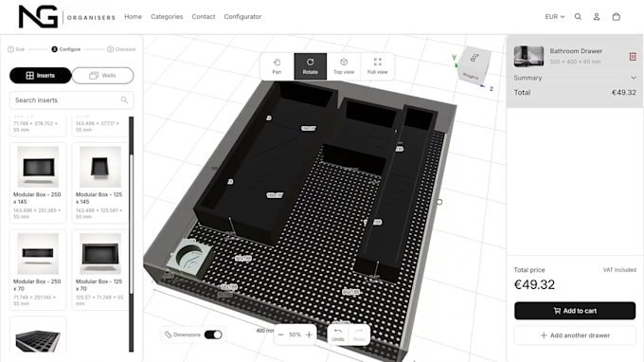This screenshot has width=644, height=362.
Task: Click the Bathroom Drawer thumbnail
Action: point(528,56)
